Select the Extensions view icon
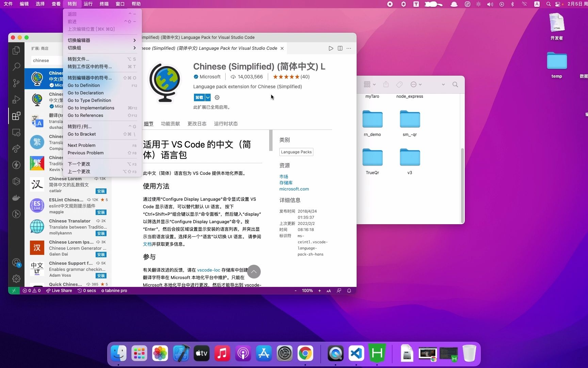 point(16,116)
